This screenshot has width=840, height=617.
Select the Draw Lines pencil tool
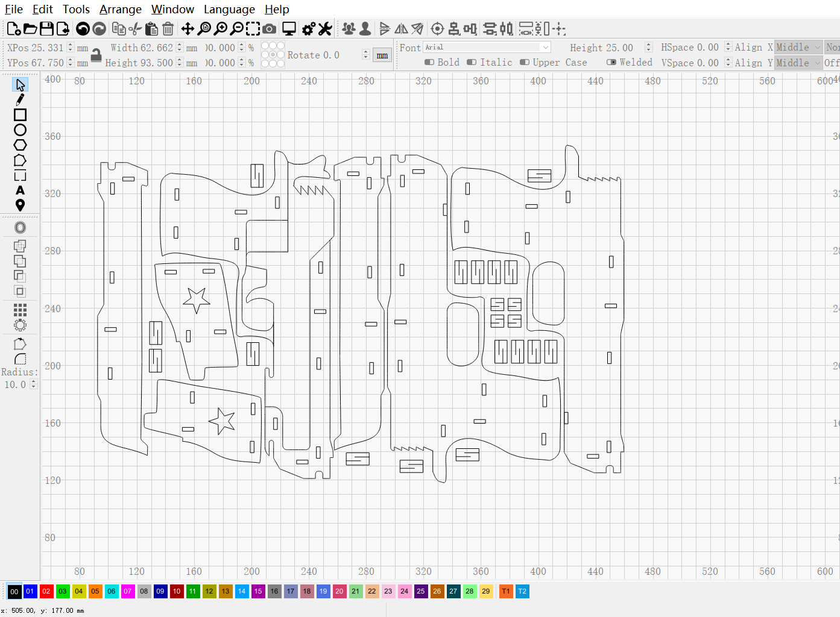[x=20, y=99]
